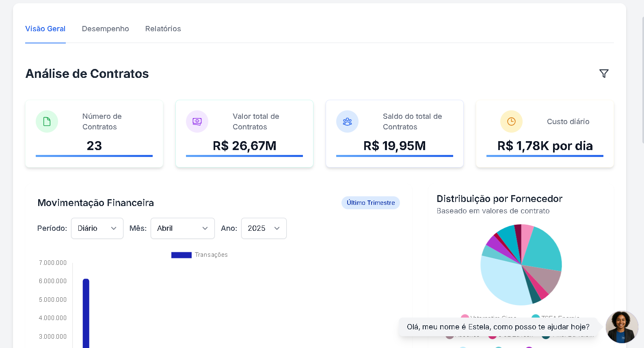Click the purple money icon for Valor total
Screen dimensions: 644x348
coord(197,122)
